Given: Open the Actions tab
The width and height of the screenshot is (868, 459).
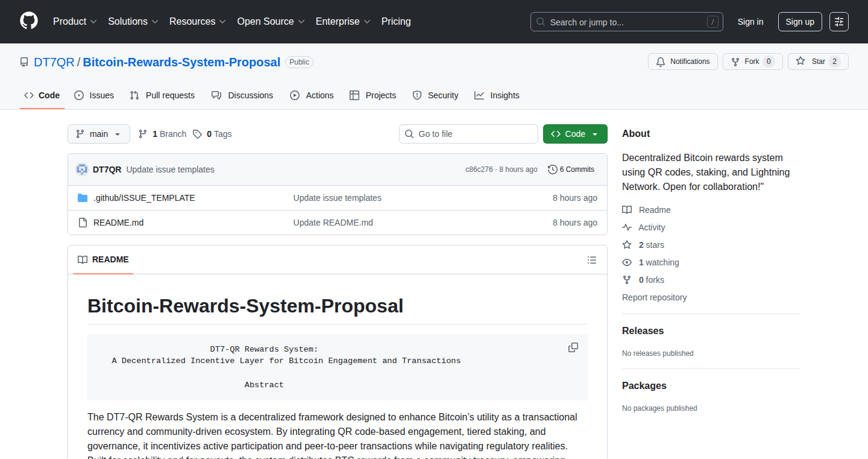Looking at the screenshot, I should coord(312,95).
